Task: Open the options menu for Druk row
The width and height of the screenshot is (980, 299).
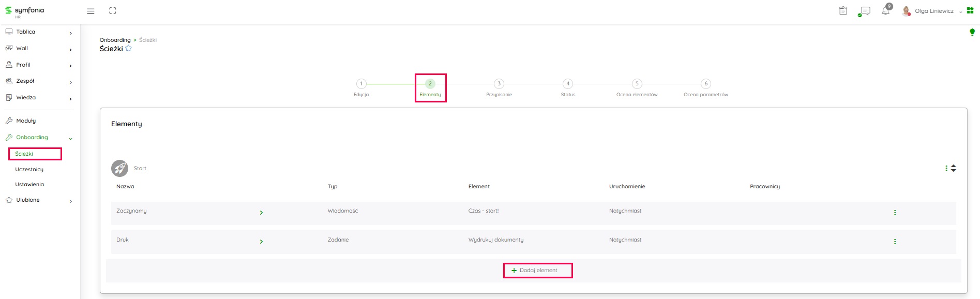Action: pyautogui.click(x=895, y=242)
